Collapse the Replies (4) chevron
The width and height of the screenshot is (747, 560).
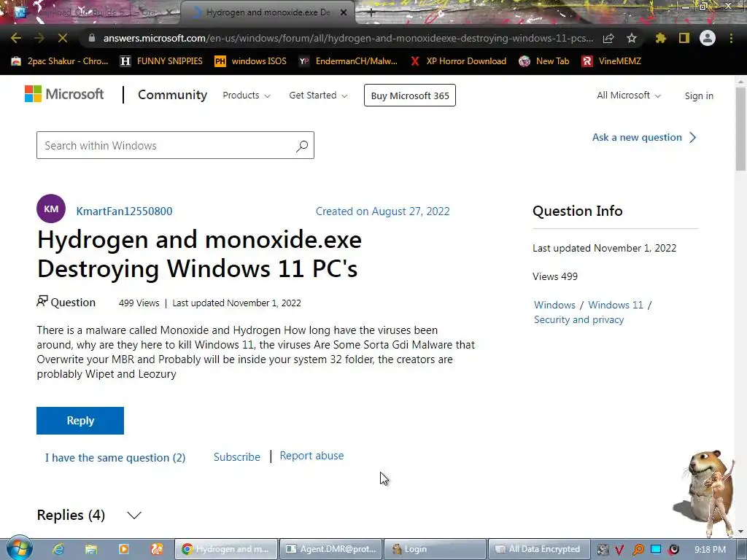click(x=134, y=516)
